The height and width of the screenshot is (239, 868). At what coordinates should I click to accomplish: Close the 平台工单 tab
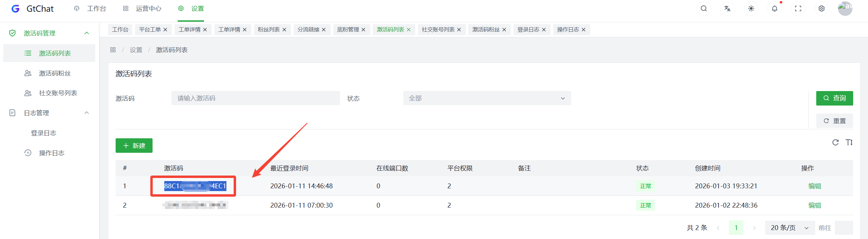click(x=165, y=30)
